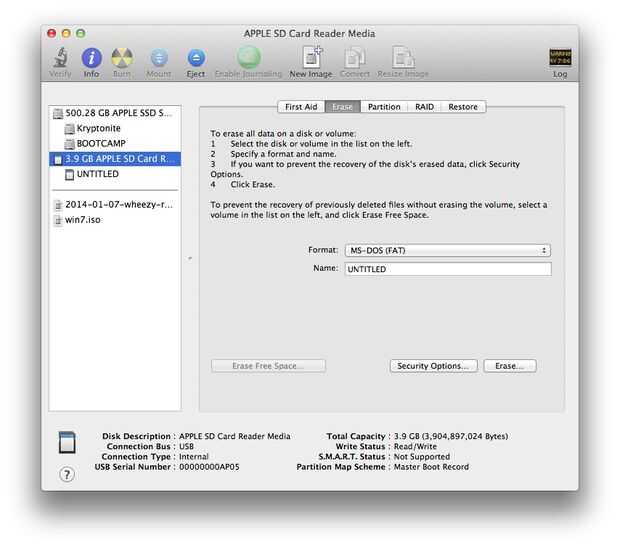The width and height of the screenshot is (620, 548).
Task: Select the win7.iso disk image
Action: pos(115,219)
